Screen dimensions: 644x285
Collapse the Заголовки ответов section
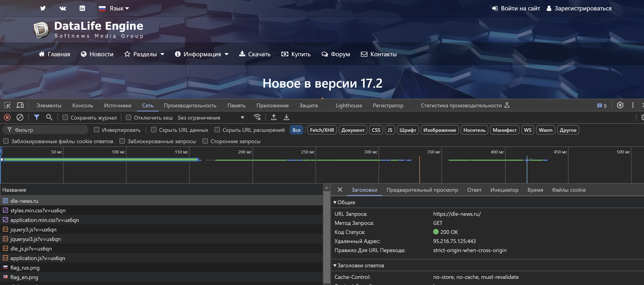(359, 265)
